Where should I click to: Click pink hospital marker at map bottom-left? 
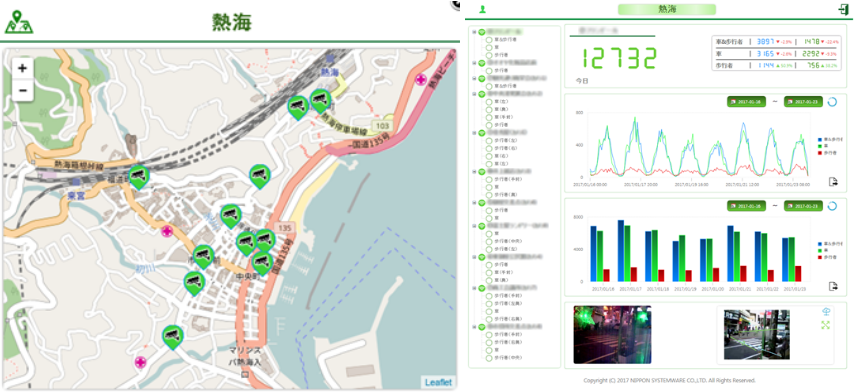140,362
